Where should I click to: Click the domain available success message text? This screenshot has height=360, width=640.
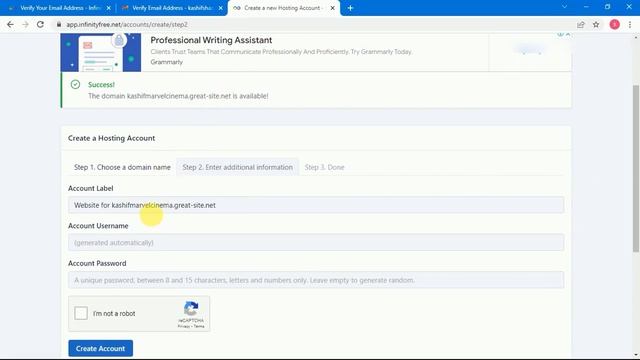coord(178,96)
